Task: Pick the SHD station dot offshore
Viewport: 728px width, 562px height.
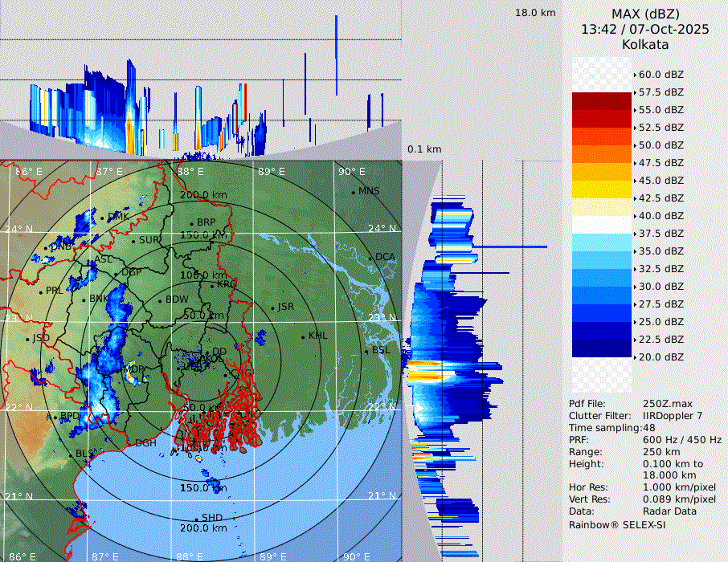Action: click(196, 518)
